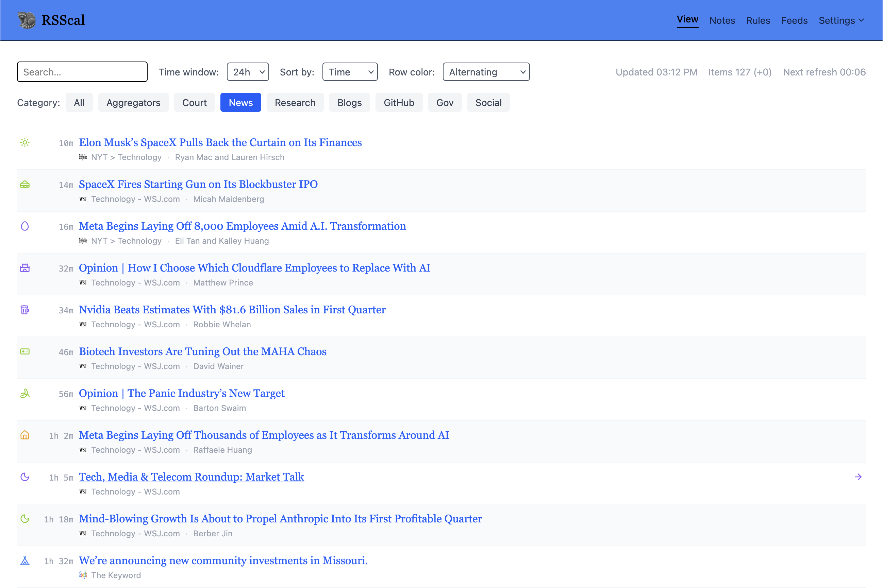Click WSJ favicon under Panic Industry story
The height and width of the screenshot is (588, 883).
coord(83,408)
